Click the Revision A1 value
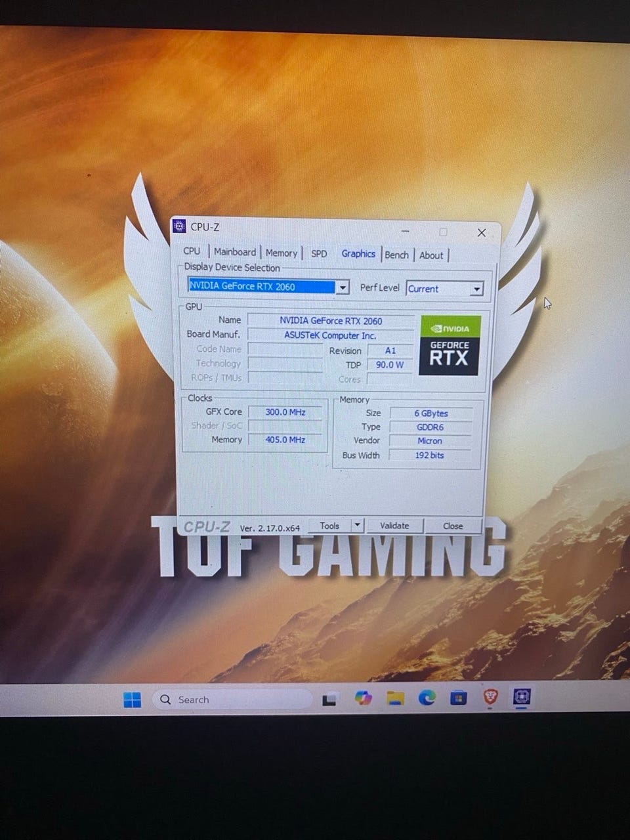Image resolution: width=630 pixels, height=840 pixels. (x=390, y=350)
